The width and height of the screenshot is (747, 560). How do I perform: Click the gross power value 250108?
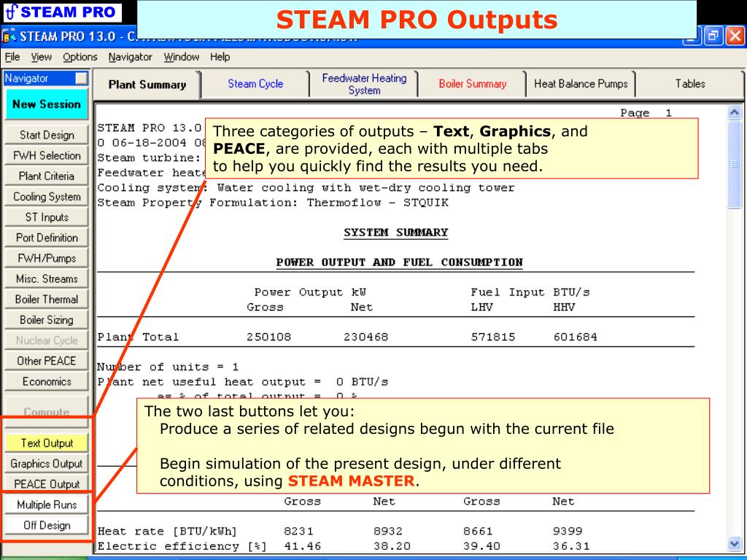pyautogui.click(x=268, y=337)
